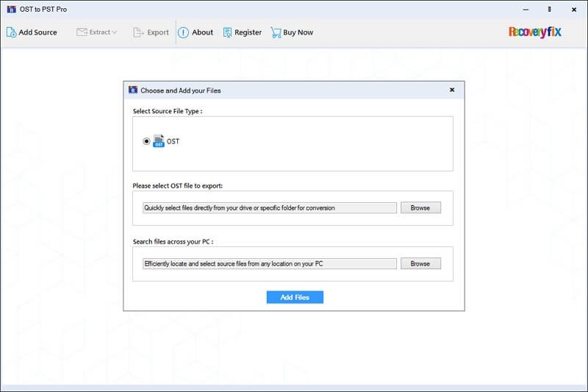Click the OST to PST Pro window icon
588x392 pixels.
click(11, 9)
